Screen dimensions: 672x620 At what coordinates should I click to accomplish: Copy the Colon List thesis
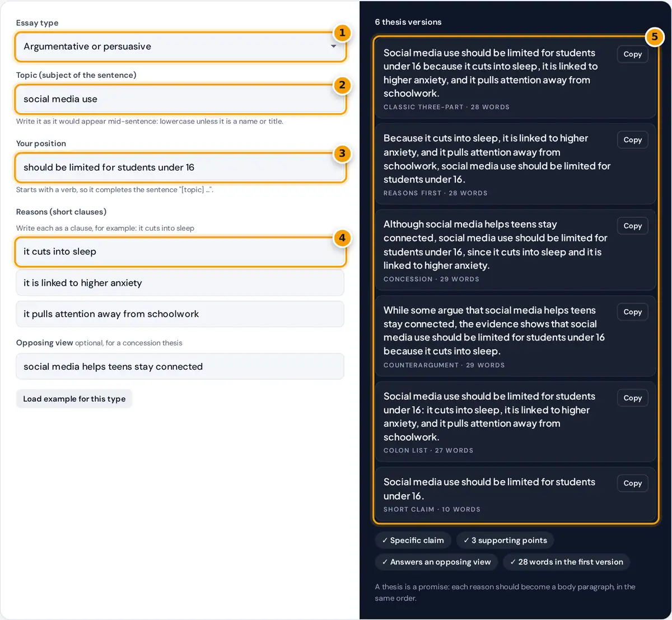632,398
